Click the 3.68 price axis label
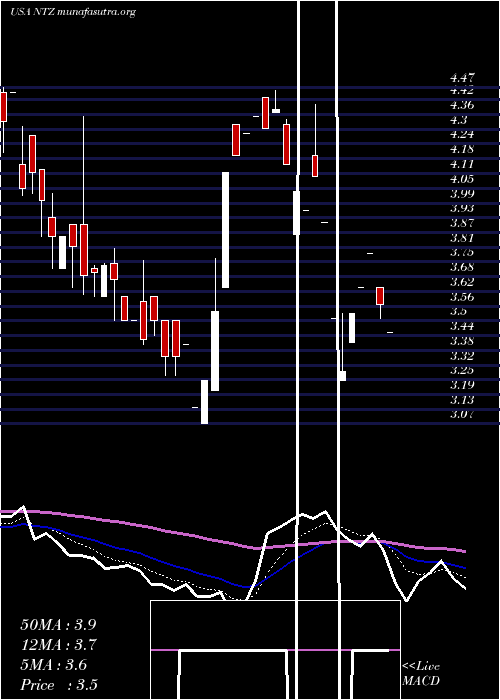Viewport: 500px width, 700px height. (462, 267)
